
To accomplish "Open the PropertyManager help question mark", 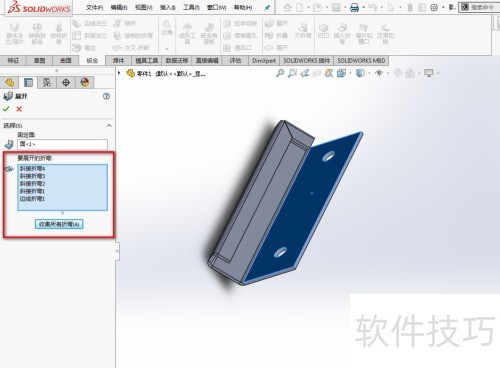I will coord(106,96).
